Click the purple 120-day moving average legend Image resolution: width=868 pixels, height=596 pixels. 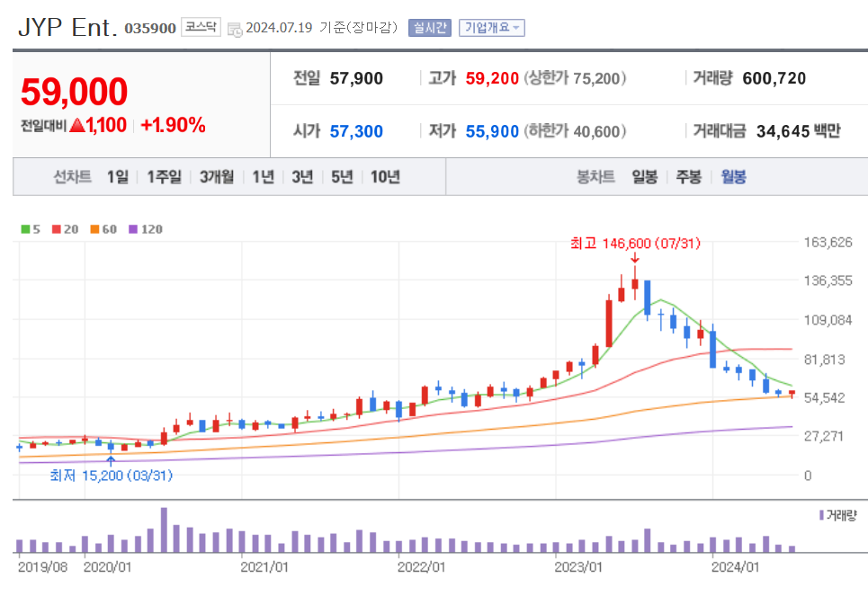coord(146,229)
